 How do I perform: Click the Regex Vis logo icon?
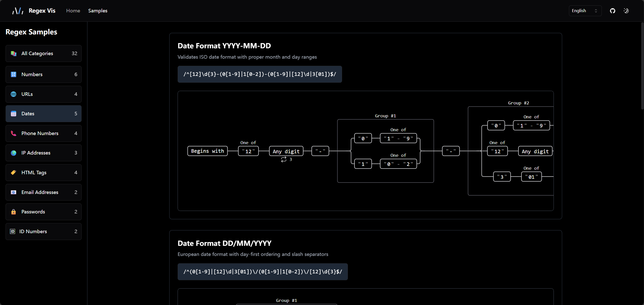(x=18, y=11)
